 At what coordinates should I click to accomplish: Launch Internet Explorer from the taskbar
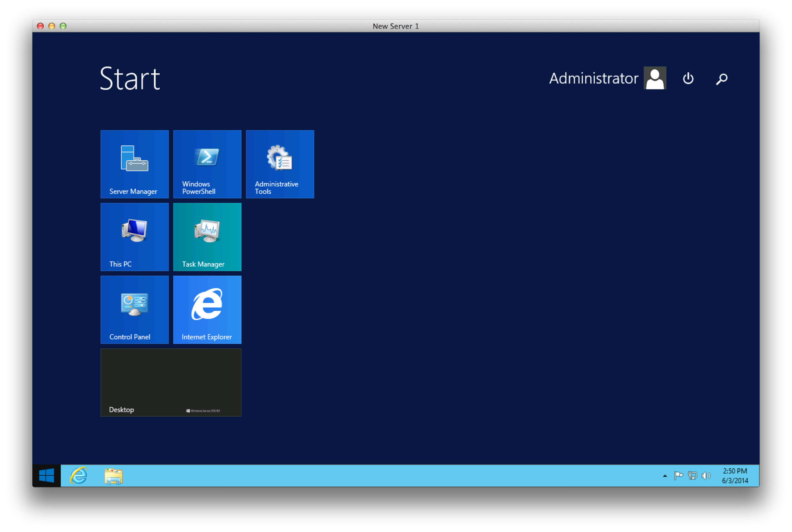(x=79, y=475)
